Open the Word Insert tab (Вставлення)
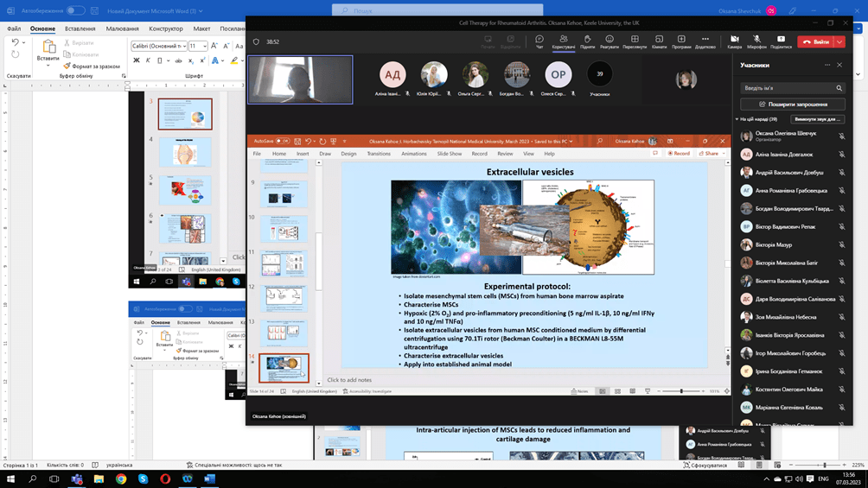The height and width of the screenshot is (488, 868). pos(80,29)
